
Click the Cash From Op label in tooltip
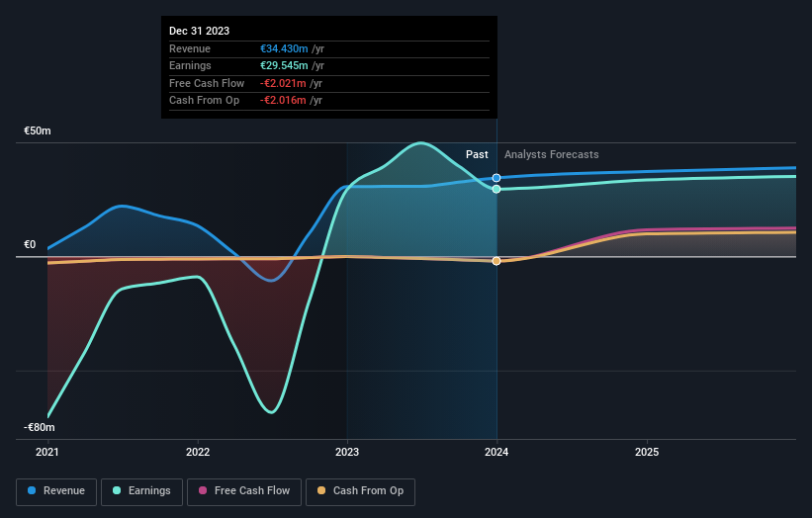204,101
